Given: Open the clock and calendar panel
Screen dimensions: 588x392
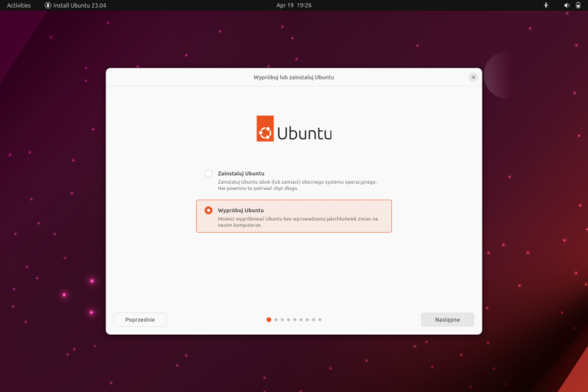Looking at the screenshot, I should point(294,5).
